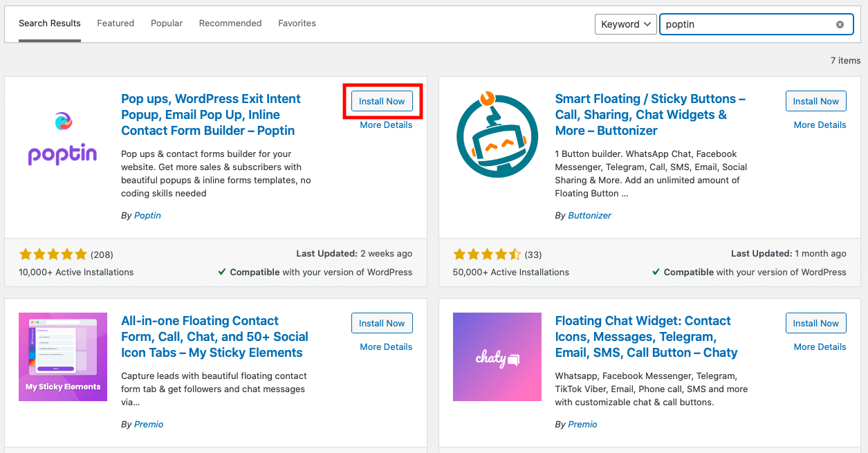
Task: View More Details for Buttonizer plugin
Action: pyautogui.click(x=820, y=125)
